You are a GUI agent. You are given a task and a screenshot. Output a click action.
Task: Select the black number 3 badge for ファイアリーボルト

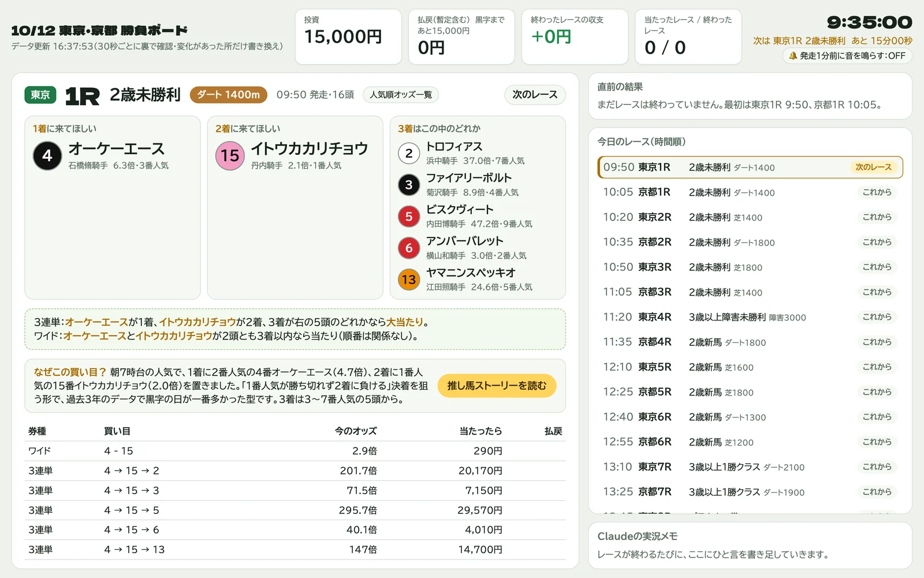tap(409, 185)
